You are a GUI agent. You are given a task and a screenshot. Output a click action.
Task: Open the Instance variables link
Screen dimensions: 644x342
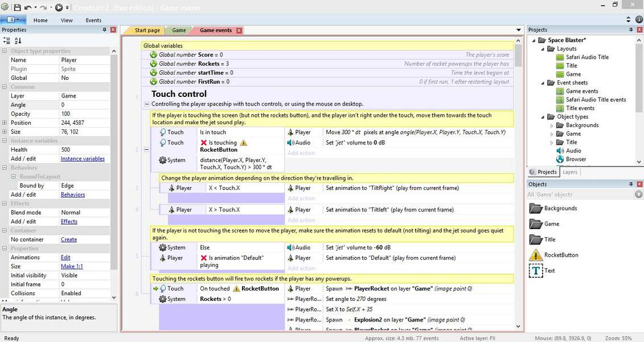click(83, 158)
